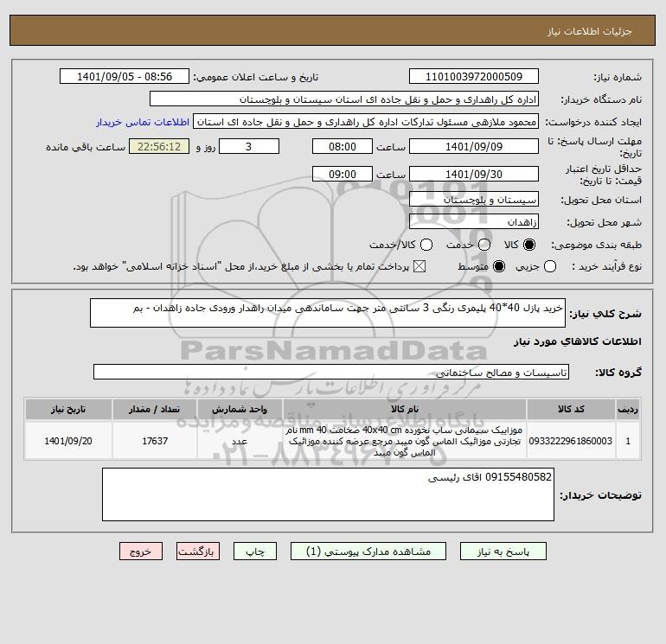Click مشاهده مدارک پیوستی (1) button
666x644 pixels.
pos(368,552)
